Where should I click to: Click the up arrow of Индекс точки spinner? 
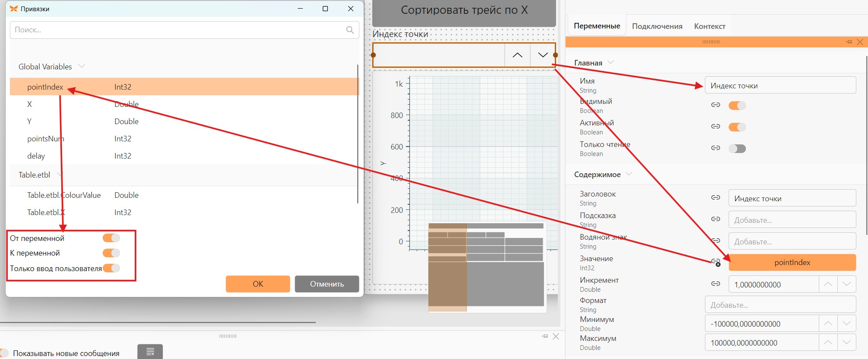pyautogui.click(x=517, y=55)
